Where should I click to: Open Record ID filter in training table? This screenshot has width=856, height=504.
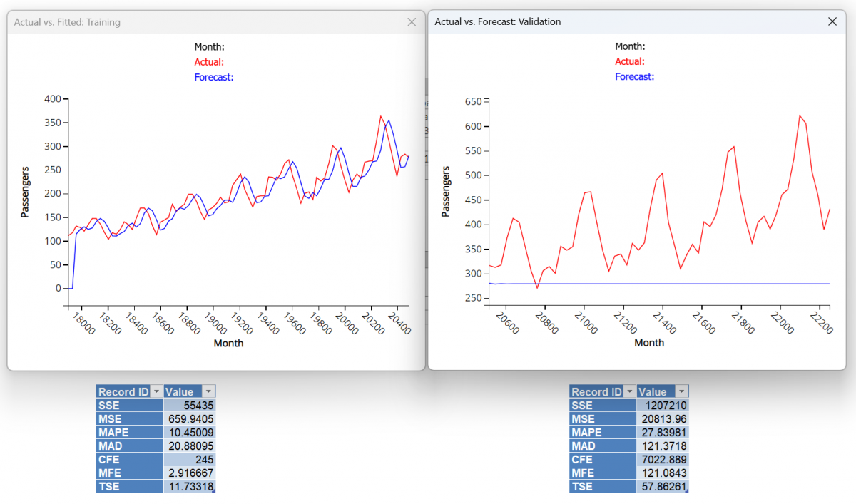click(156, 391)
